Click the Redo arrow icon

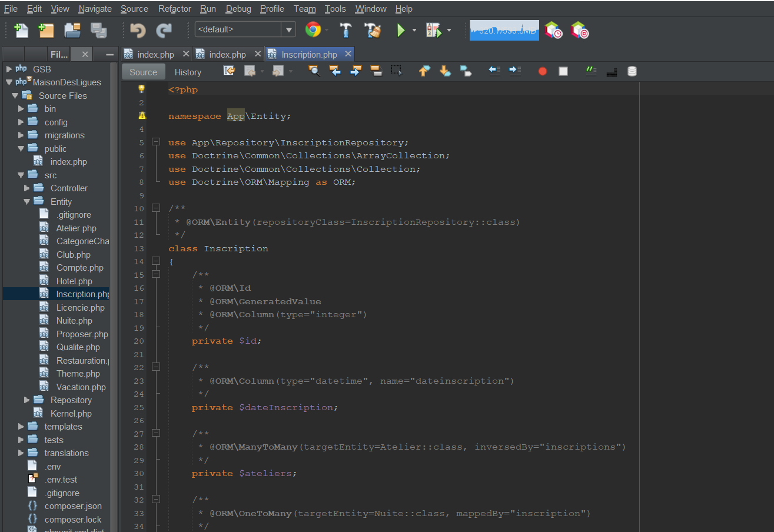click(164, 30)
